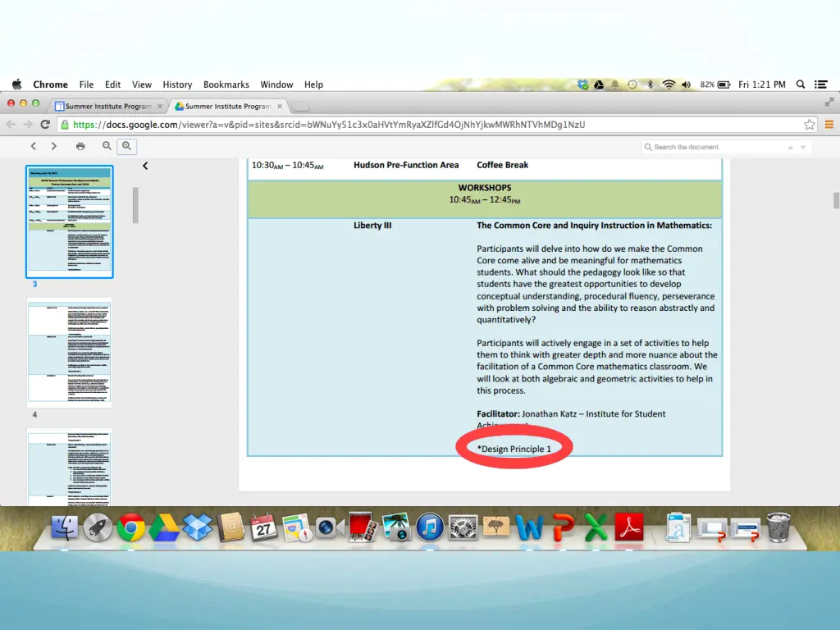
Task: Go to previous page in viewer
Action: 34,146
